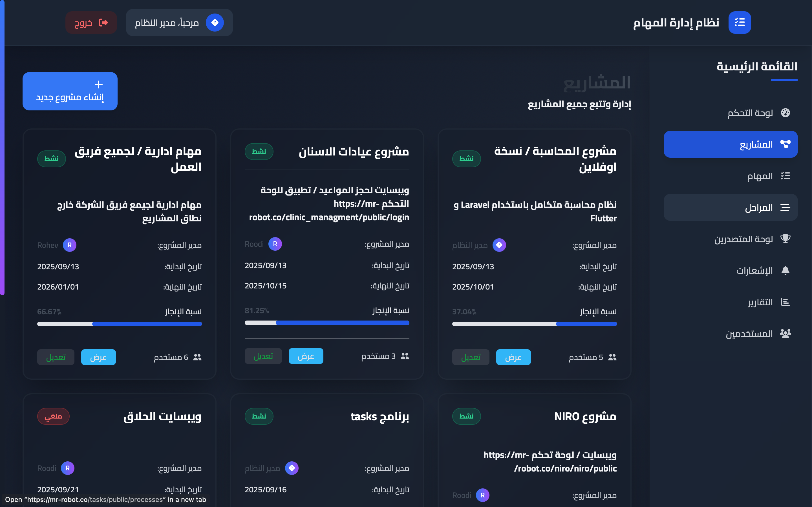812x507 pixels.
Task: Open the التقارير reports icon
Action: [x=786, y=302]
